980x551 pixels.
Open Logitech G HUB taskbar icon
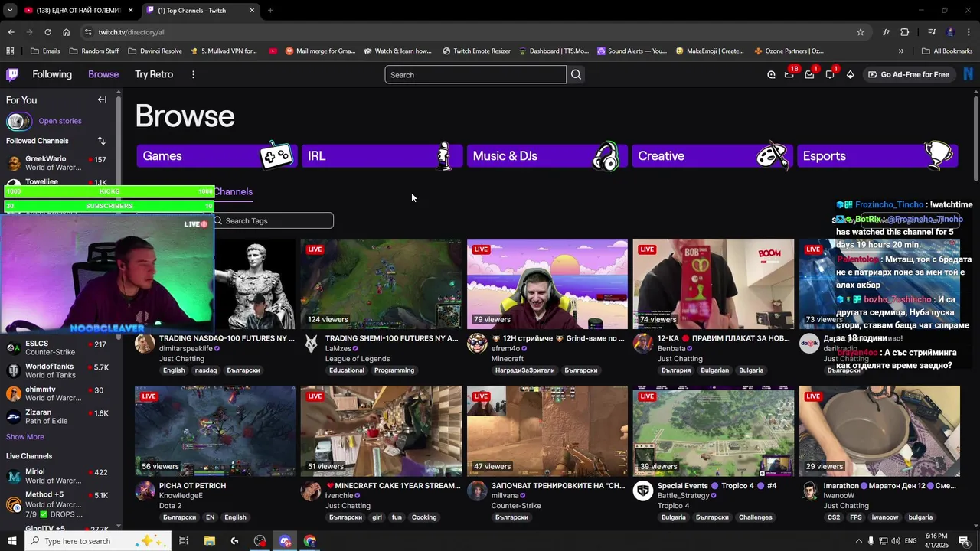click(234, 541)
